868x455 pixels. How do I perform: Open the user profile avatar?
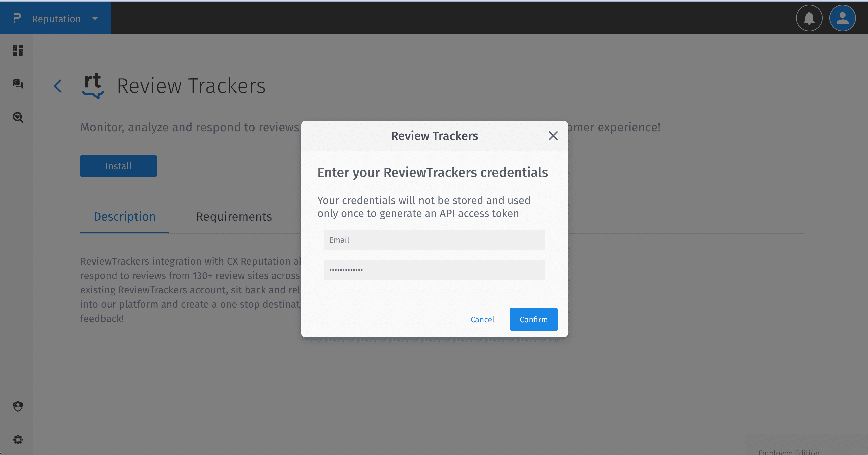pos(842,18)
